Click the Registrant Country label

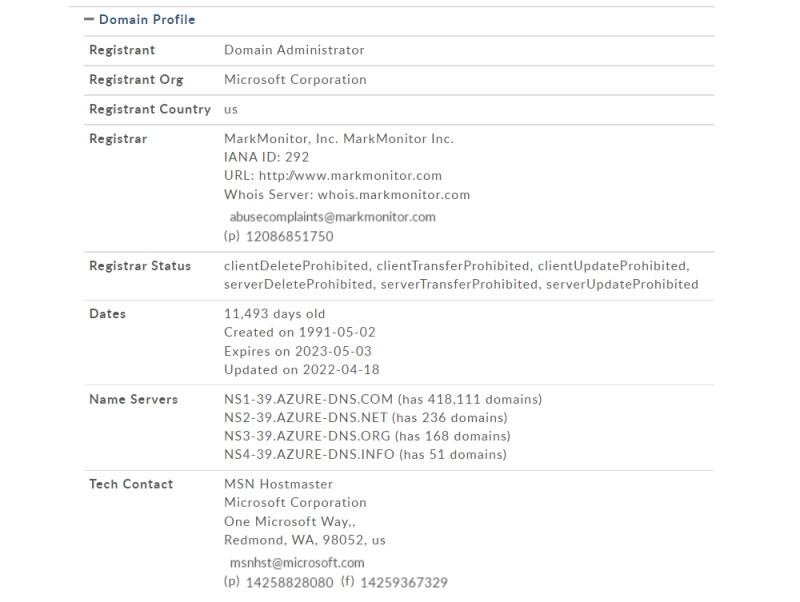[x=150, y=109]
